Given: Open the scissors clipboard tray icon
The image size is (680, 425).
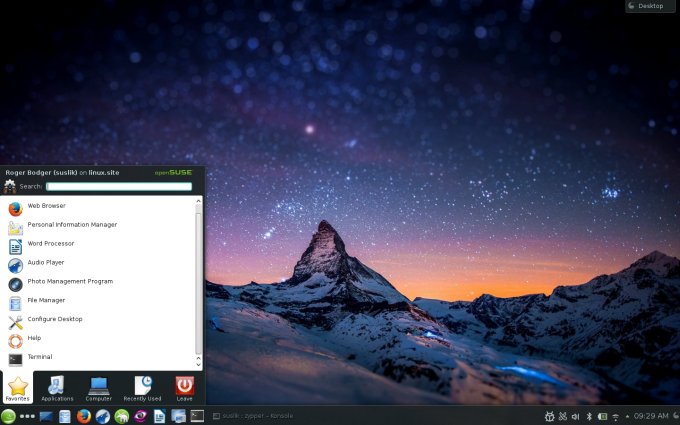Looking at the screenshot, I should pos(563,416).
